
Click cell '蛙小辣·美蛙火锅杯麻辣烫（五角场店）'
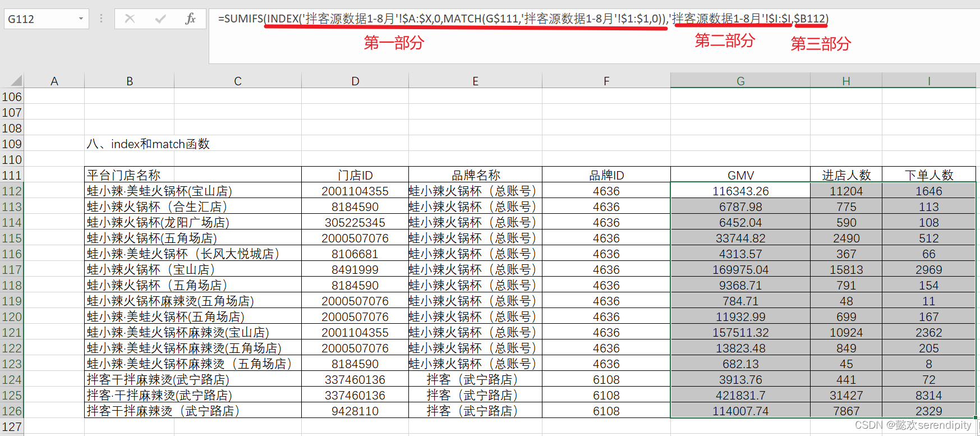pyautogui.click(x=193, y=364)
